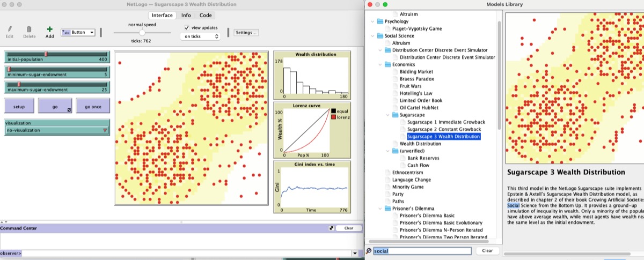Collapse the Prisoner's Dilemma tree node
Image resolution: width=644 pixels, height=260 pixels.
[380, 208]
